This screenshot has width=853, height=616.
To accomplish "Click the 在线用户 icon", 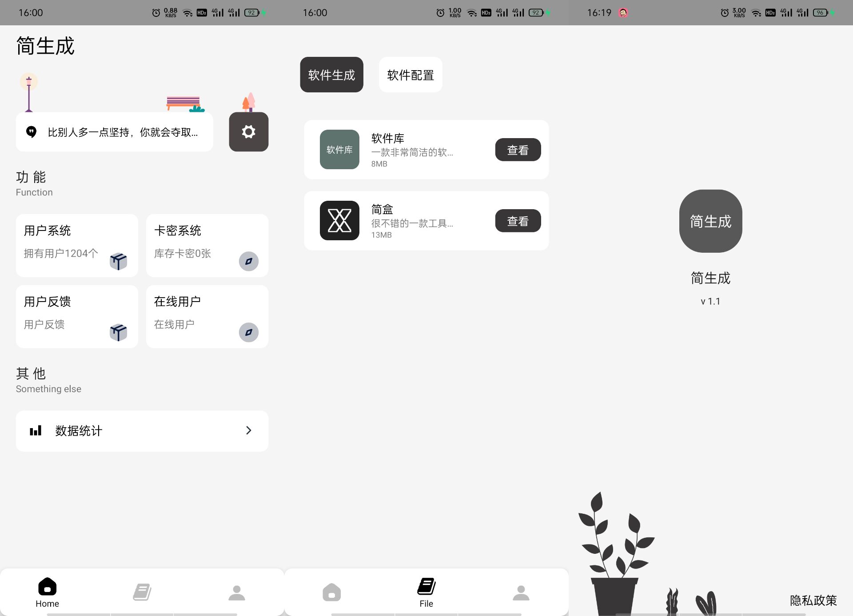I will (250, 333).
